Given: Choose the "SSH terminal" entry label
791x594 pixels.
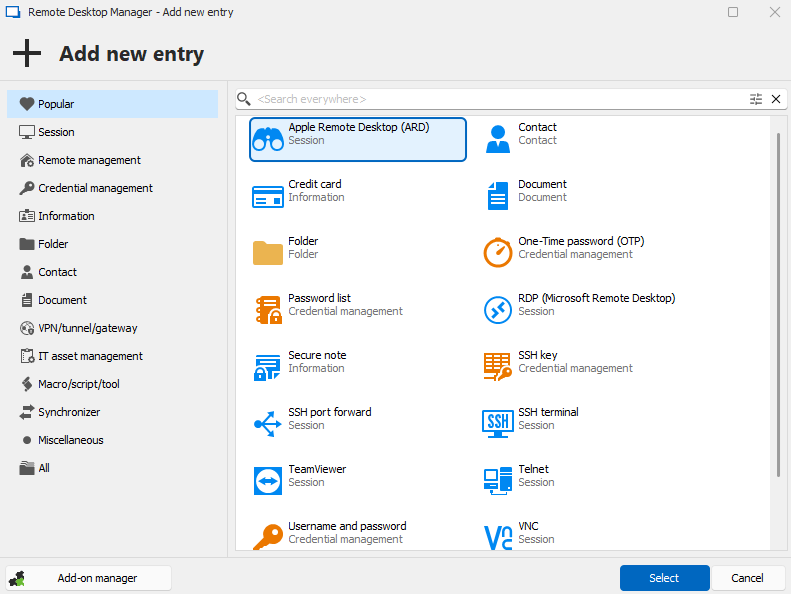Looking at the screenshot, I should (548, 412).
